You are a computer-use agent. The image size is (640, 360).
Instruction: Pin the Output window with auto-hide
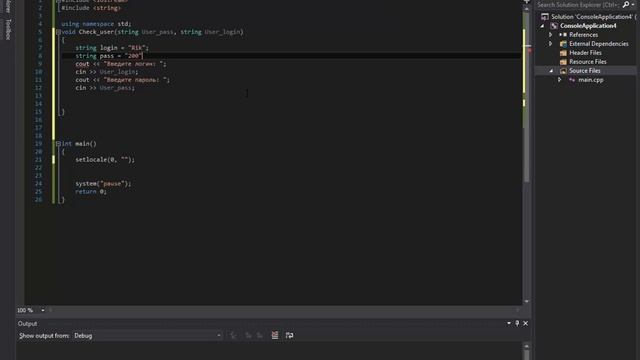[x=517, y=323]
